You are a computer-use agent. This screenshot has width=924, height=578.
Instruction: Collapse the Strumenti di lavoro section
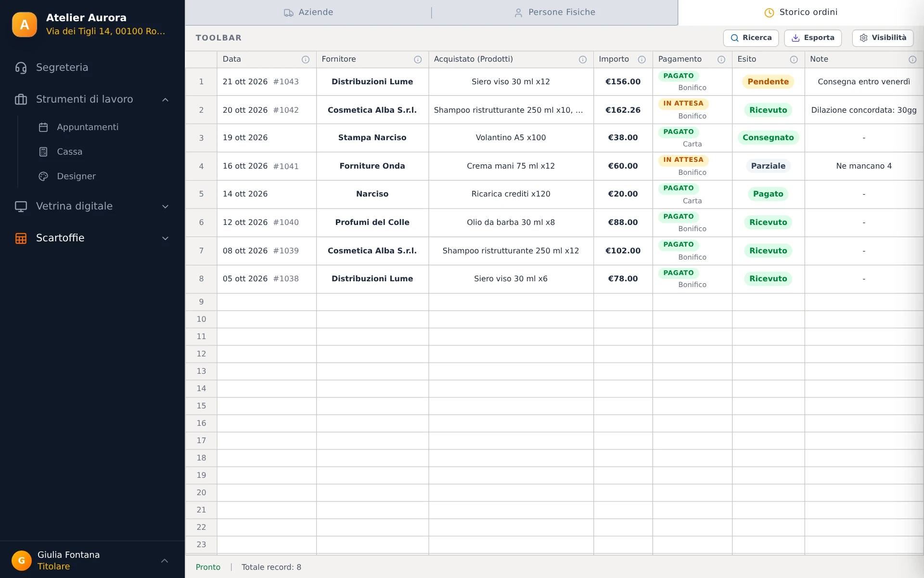(x=165, y=100)
